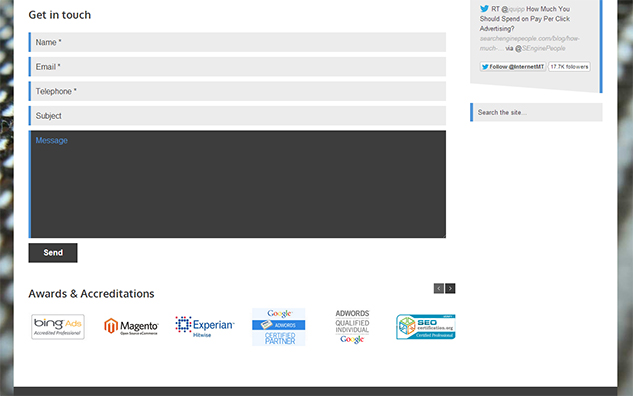
Task: Open the @SEnginePeople mention link
Action: click(540, 48)
